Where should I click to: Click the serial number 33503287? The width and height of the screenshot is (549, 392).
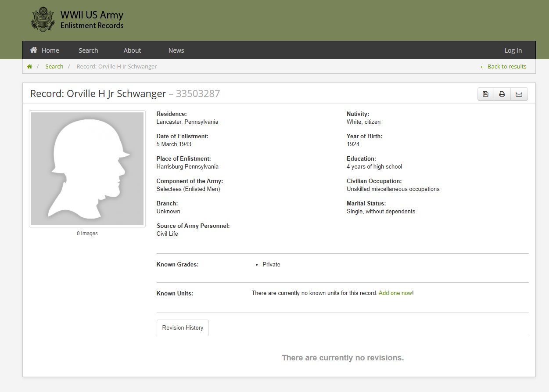198,94
